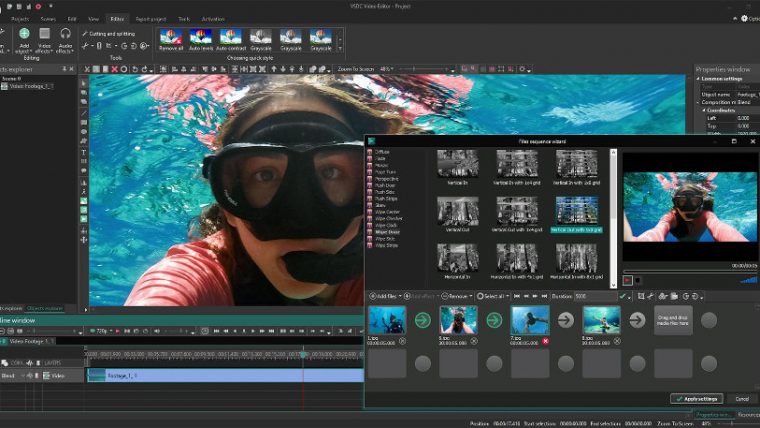Click the Duration input field
This screenshot has width=760, height=428.
(x=596, y=296)
